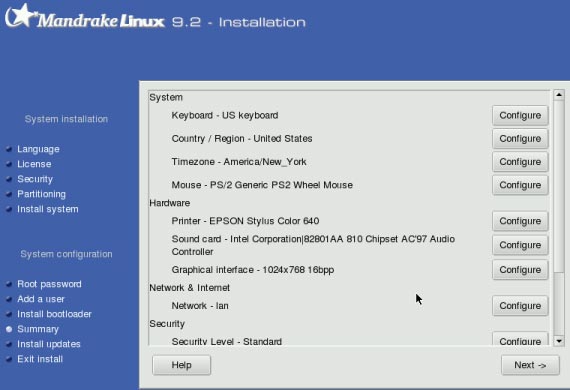Configure the EPSON Stylus printer
The width and height of the screenshot is (570, 390).
[x=520, y=221]
